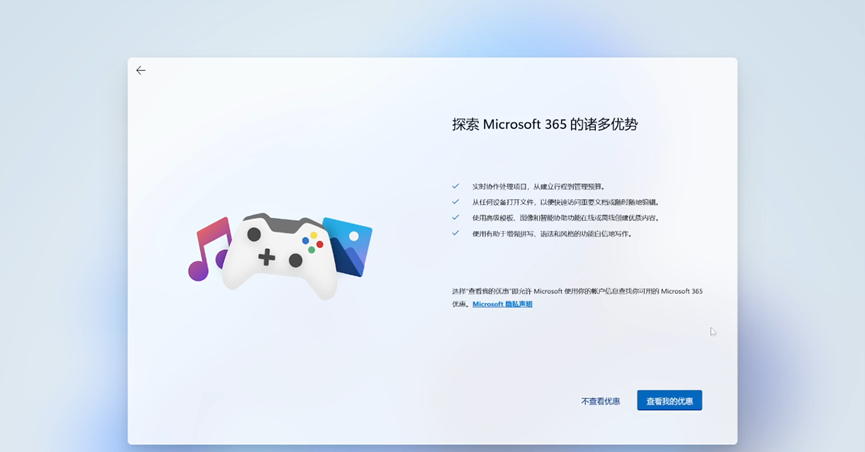Choose 不查看优惠 to skip offers
865x452 pixels.
pyautogui.click(x=600, y=401)
